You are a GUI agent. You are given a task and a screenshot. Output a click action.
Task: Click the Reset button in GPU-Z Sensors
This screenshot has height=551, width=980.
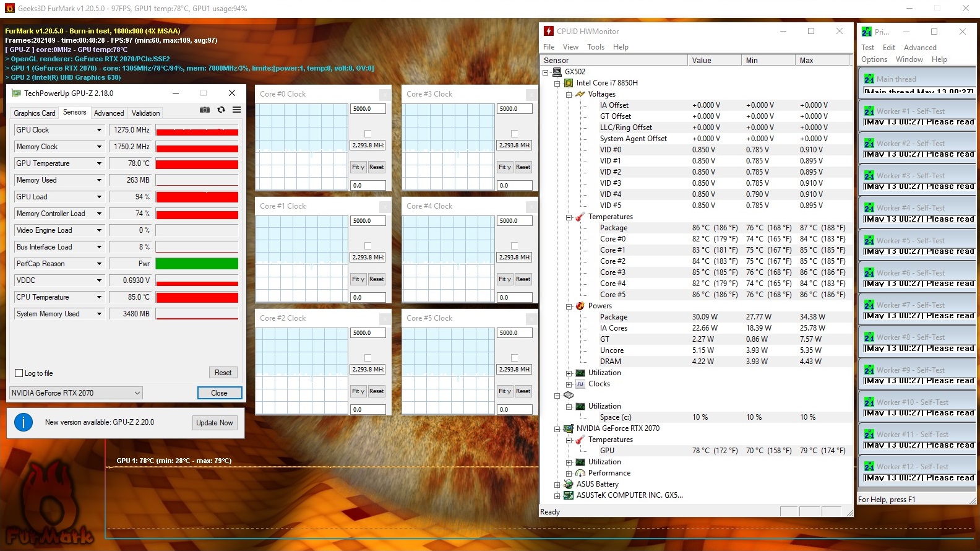[223, 373]
